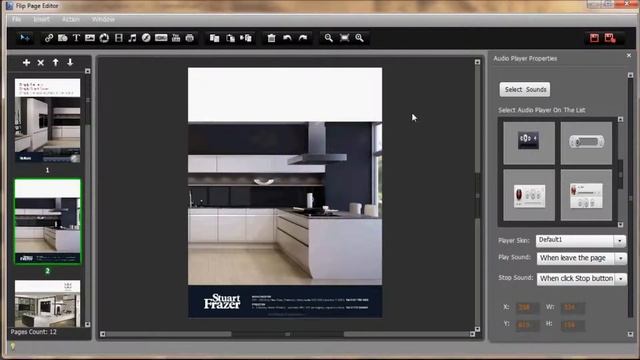Click the properties panel scroll-down arrow
This screenshot has width=640, height=360.
click(x=631, y=334)
